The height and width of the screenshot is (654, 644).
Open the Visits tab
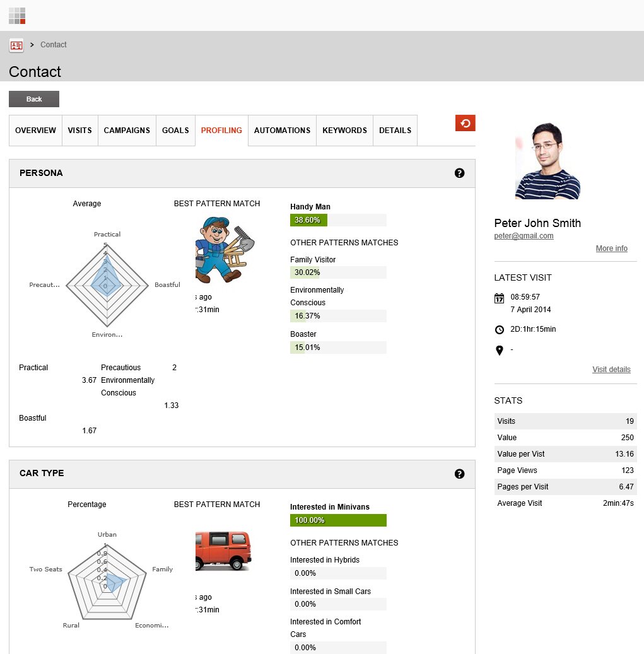tap(79, 131)
